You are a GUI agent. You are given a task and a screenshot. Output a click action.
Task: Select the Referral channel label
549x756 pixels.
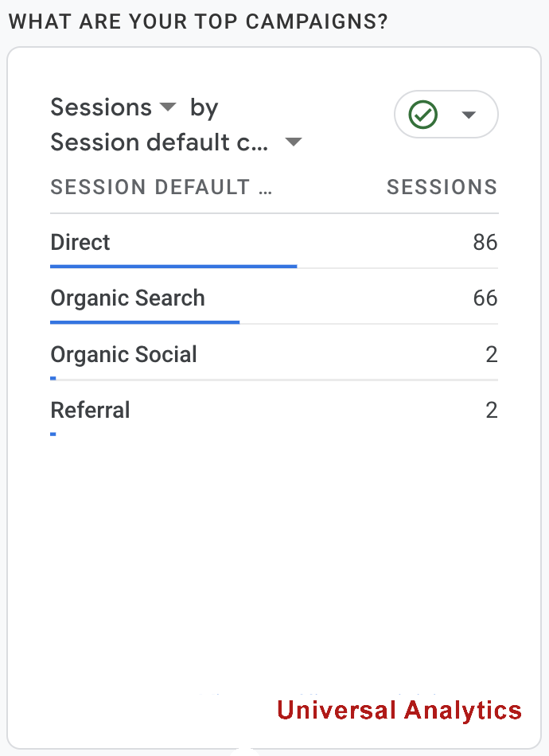(x=90, y=410)
